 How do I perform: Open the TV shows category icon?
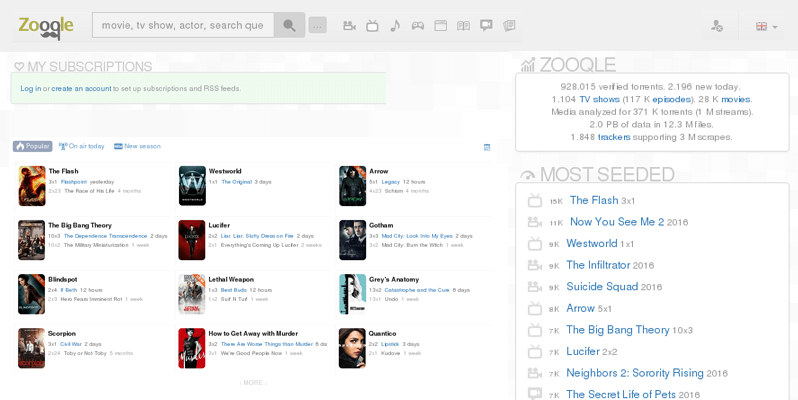(x=372, y=25)
